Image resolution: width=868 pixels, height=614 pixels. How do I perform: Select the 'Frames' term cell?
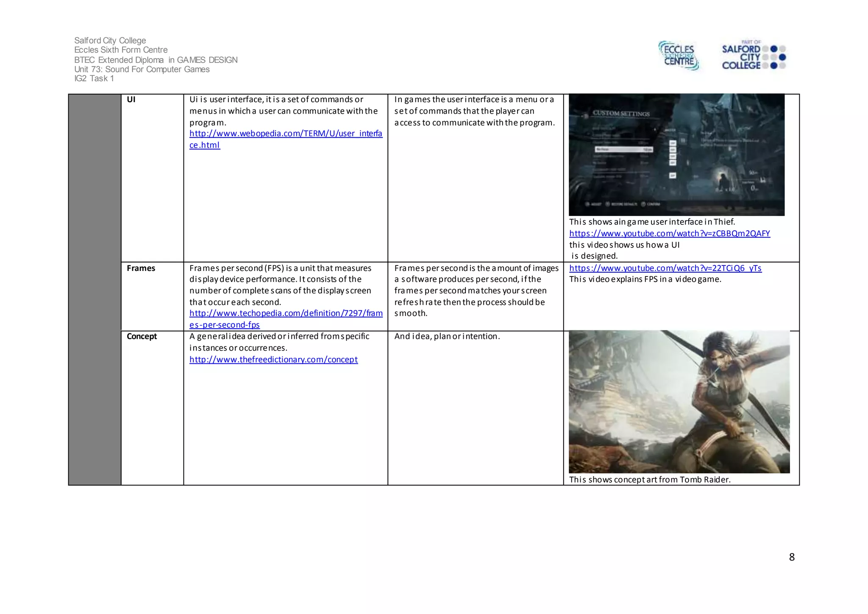152,296
